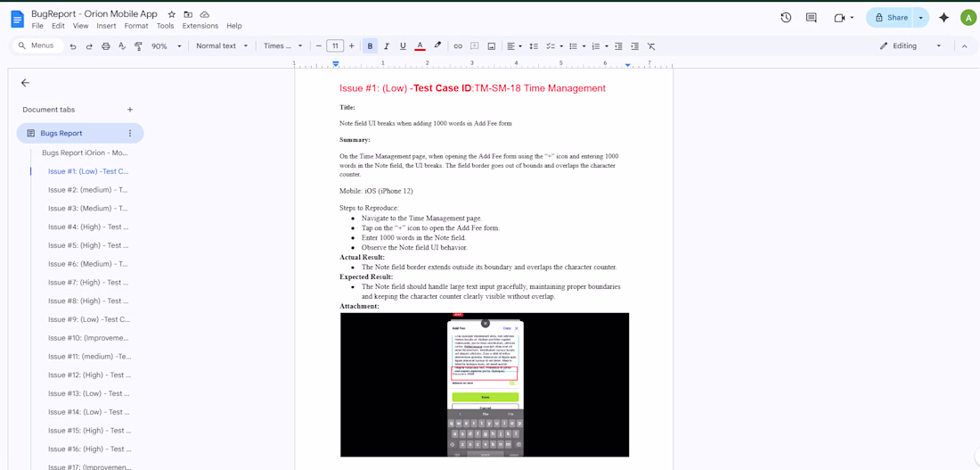Image resolution: width=980 pixels, height=470 pixels.
Task: Open the Tools menu
Action: click(x=166, y=26)
